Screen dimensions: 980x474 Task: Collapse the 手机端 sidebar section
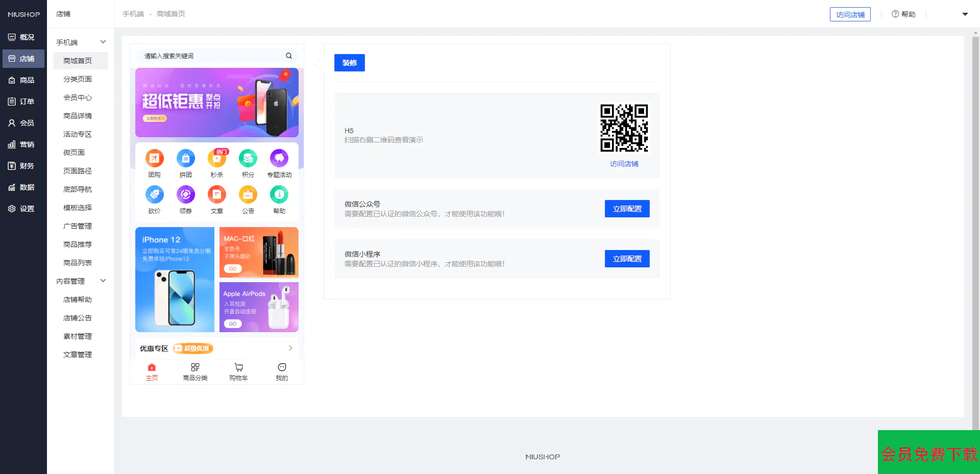tap(103, 42)
